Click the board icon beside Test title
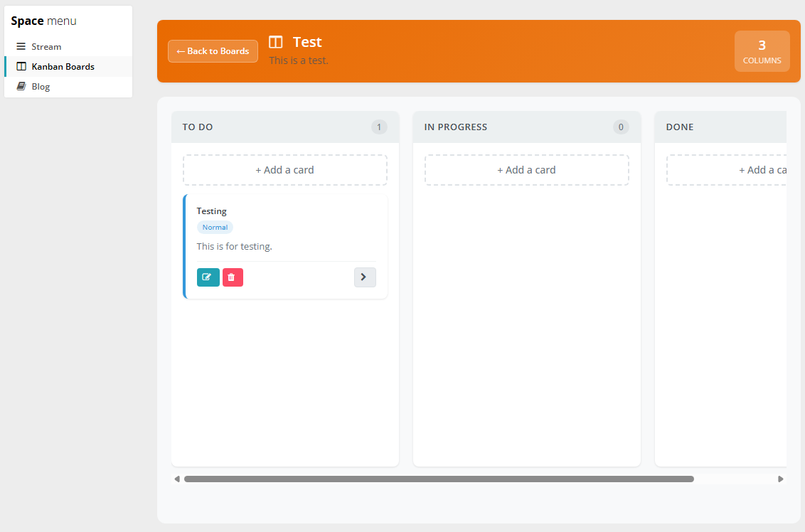The width and height of the screenshot is (805, 532). point(276,42)
